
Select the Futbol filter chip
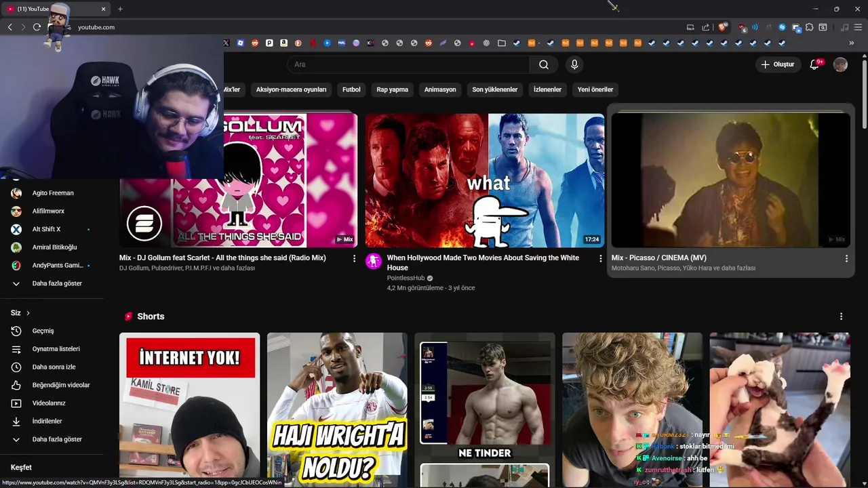point(351,89)
